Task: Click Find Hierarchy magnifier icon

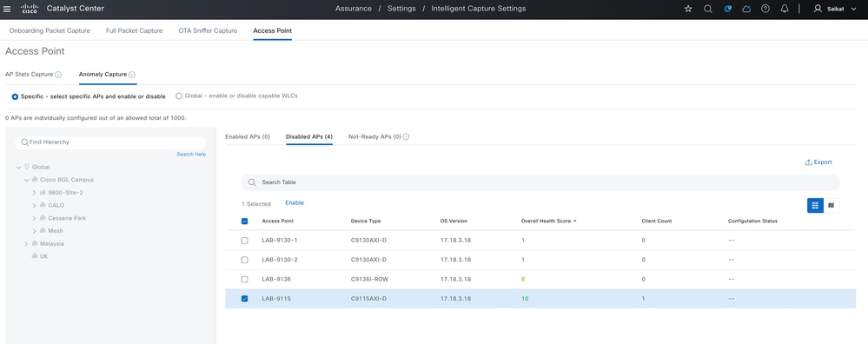Action: 24,142
